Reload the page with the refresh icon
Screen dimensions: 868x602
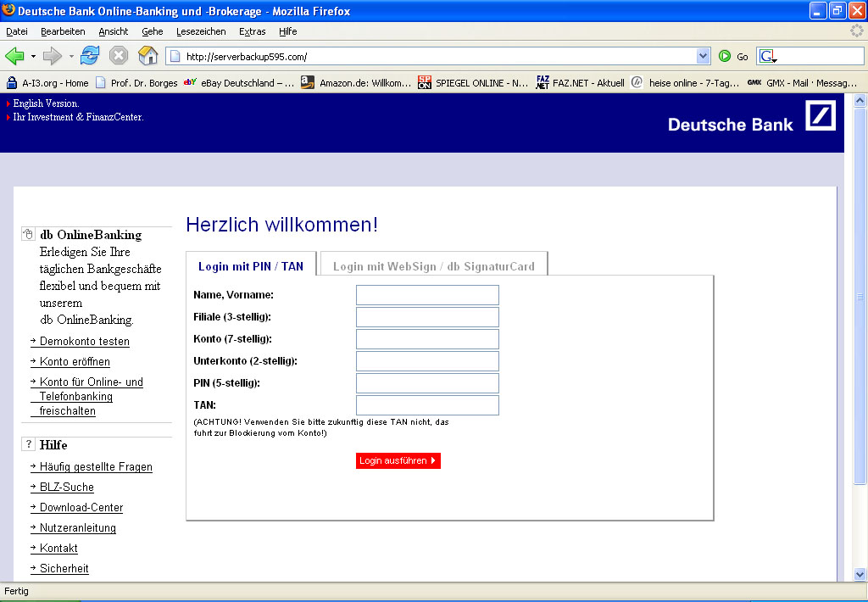(90, 56)
